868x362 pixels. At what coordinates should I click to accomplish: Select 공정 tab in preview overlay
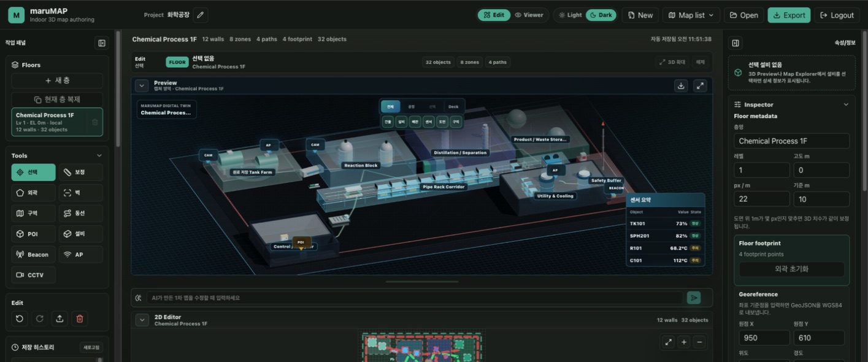pos(412,107)
